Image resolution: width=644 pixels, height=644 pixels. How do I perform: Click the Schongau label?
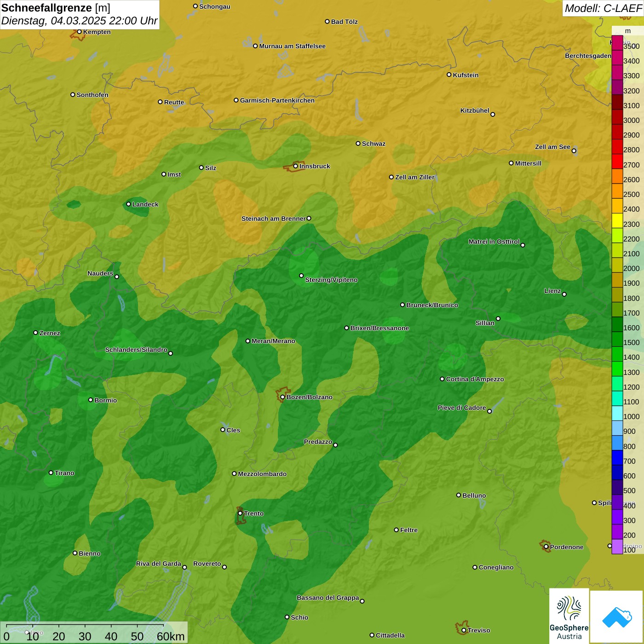214,6
